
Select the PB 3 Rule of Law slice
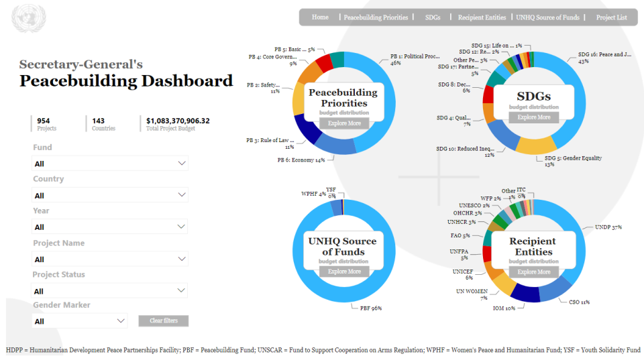[307, 129]
